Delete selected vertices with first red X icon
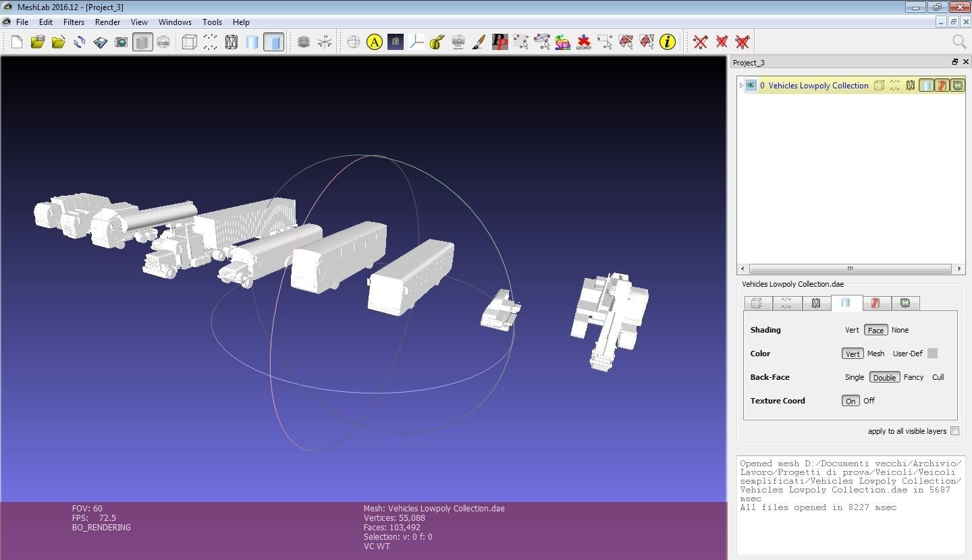Screen dimensions: 972x560 pos(701,42)
